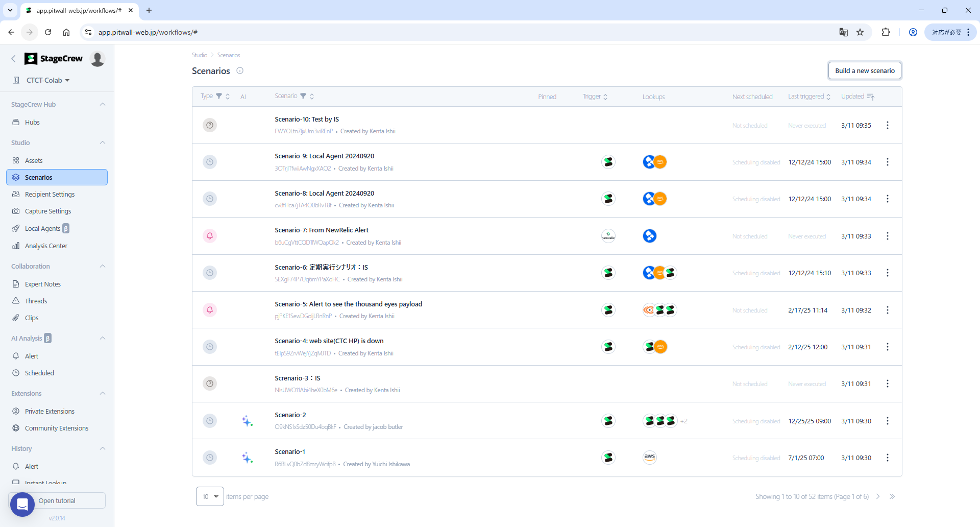Click the New Relic trigger icon on Scenario-7

(x=607, y=235)
